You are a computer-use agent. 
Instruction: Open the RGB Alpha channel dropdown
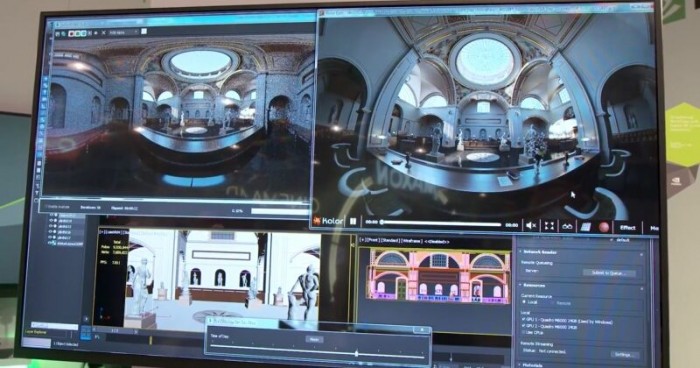pos(124,32)
